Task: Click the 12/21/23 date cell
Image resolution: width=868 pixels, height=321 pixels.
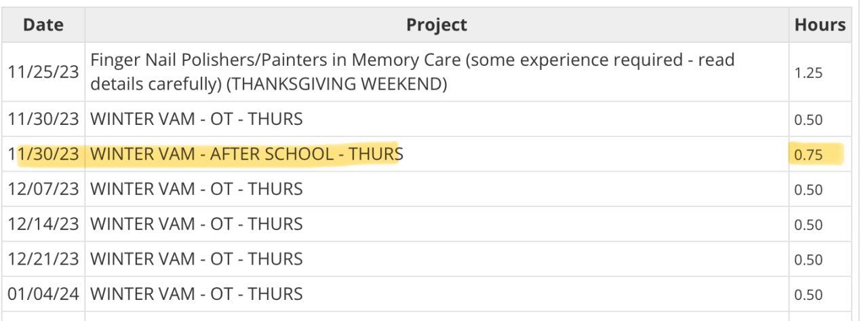Action: click(x=43, y=259)
